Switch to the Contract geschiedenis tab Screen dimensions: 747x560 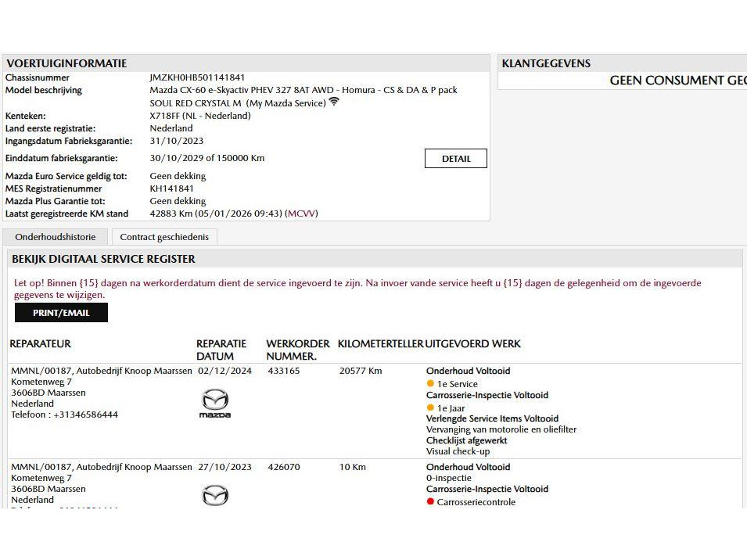point(164,237)
